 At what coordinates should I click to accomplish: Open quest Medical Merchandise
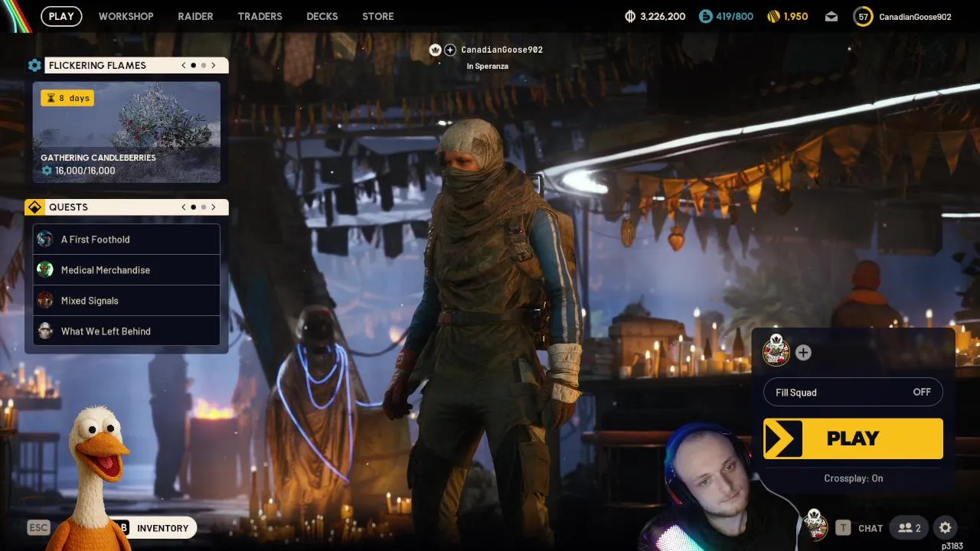126,270
